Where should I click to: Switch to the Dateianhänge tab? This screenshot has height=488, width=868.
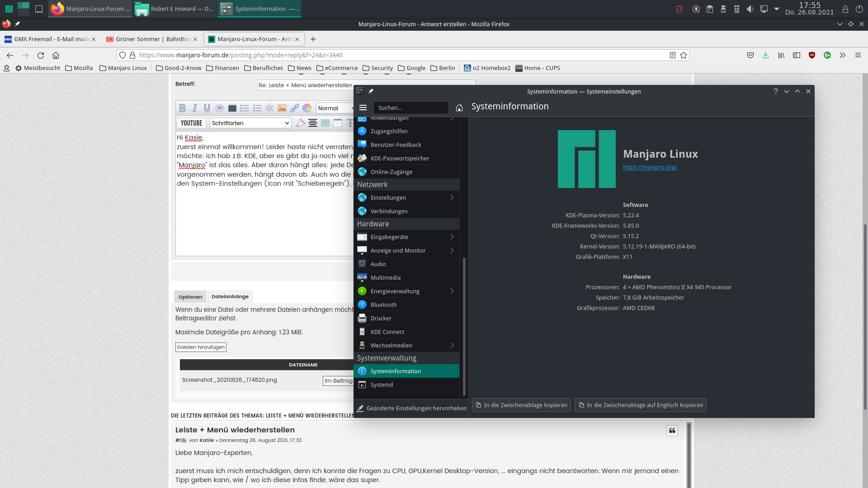(230, 296)
